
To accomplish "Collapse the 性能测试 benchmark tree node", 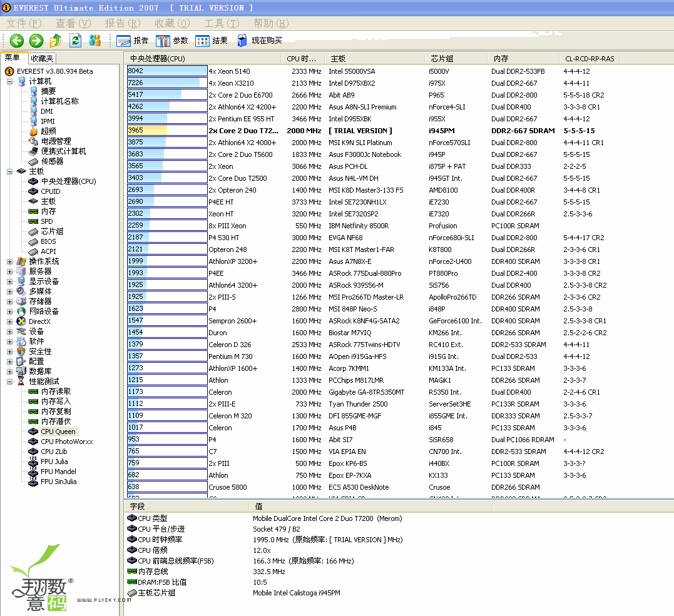I will pyautogui.click(x=9, y=381).
